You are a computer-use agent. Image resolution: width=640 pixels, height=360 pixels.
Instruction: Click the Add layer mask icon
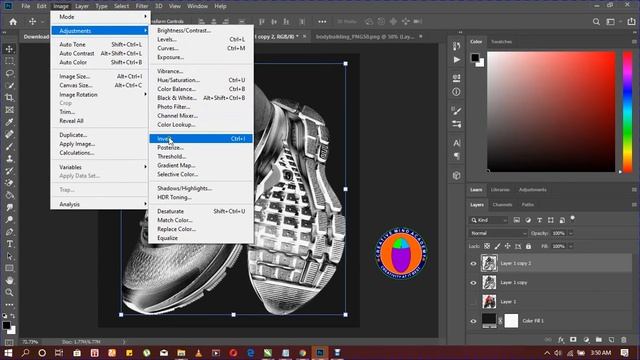pyautogui.click(x=573, y=340)
